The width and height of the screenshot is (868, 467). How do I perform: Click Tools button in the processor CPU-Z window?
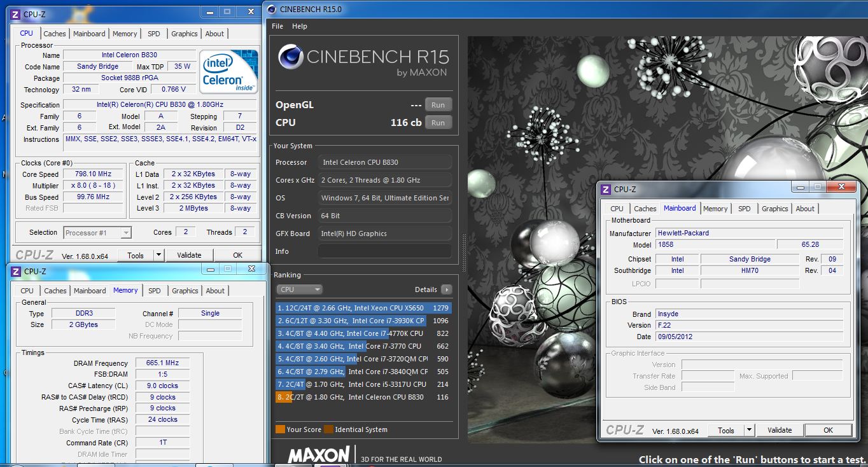tap(136, 255)
